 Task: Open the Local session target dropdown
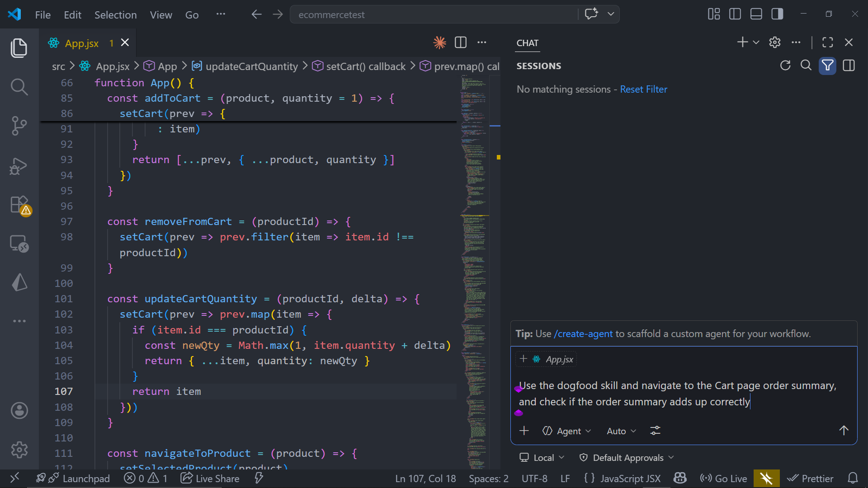(x=542, y=458)
